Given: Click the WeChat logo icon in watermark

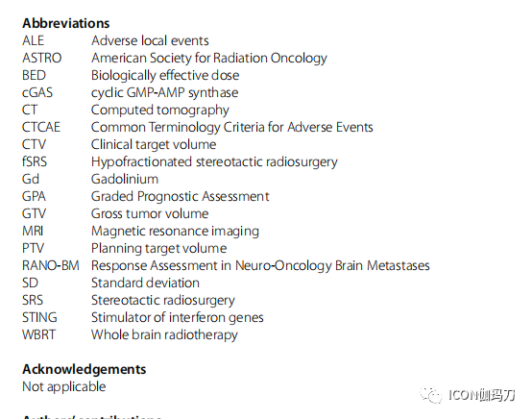Looking at the screenshot, I should (x=431, y=395).
